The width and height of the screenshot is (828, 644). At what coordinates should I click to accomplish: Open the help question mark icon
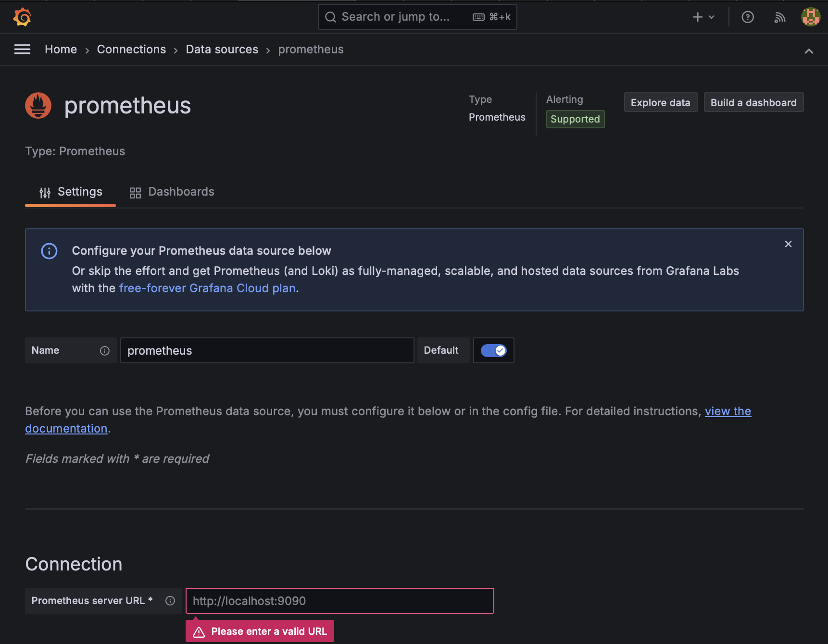748,17
